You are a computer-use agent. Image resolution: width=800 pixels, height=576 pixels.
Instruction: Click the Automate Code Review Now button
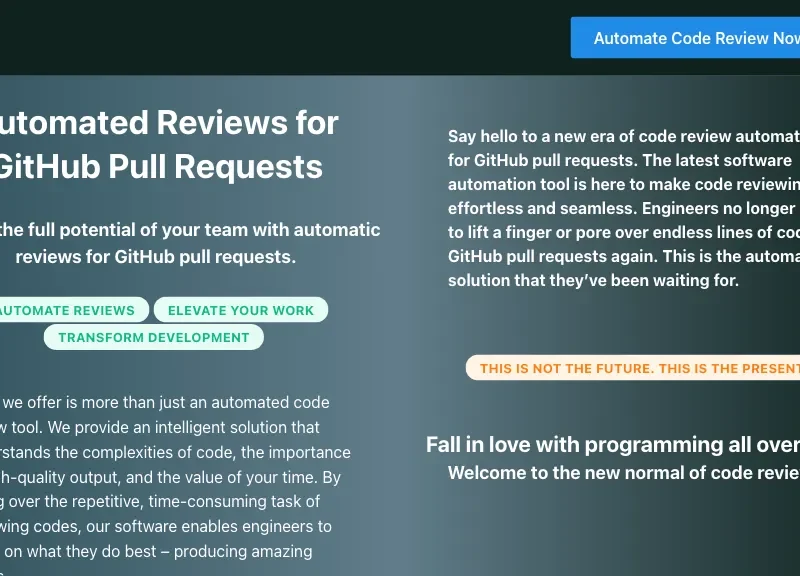685,38
